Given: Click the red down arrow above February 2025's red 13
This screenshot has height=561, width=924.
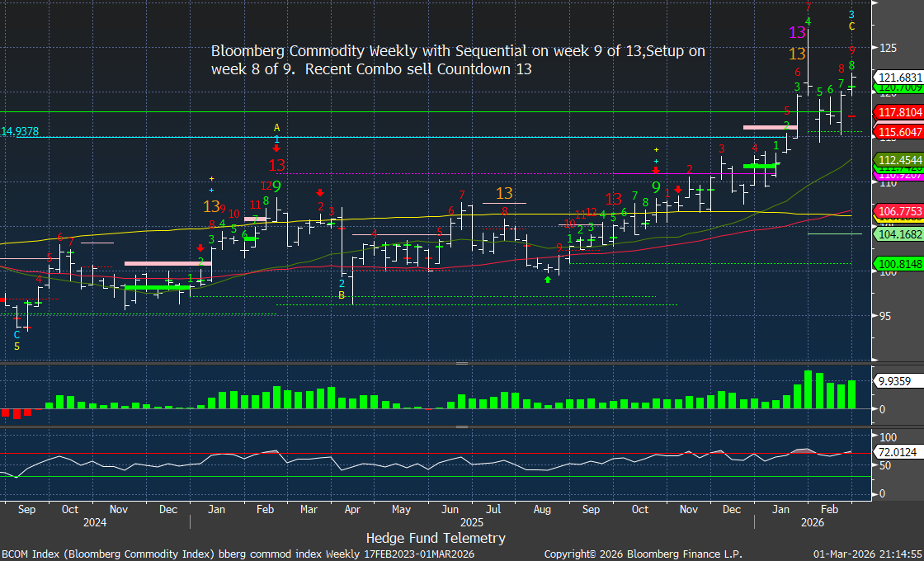Looking at the screenshot, I should [277, 148].
